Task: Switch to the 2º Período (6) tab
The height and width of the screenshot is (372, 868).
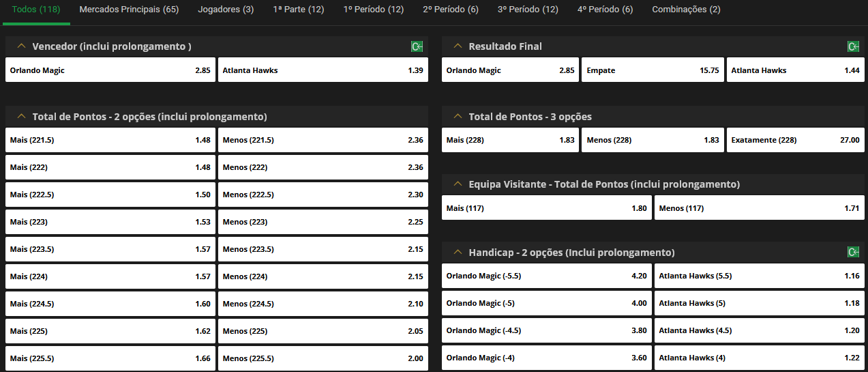Action: [x=451, y=10]
